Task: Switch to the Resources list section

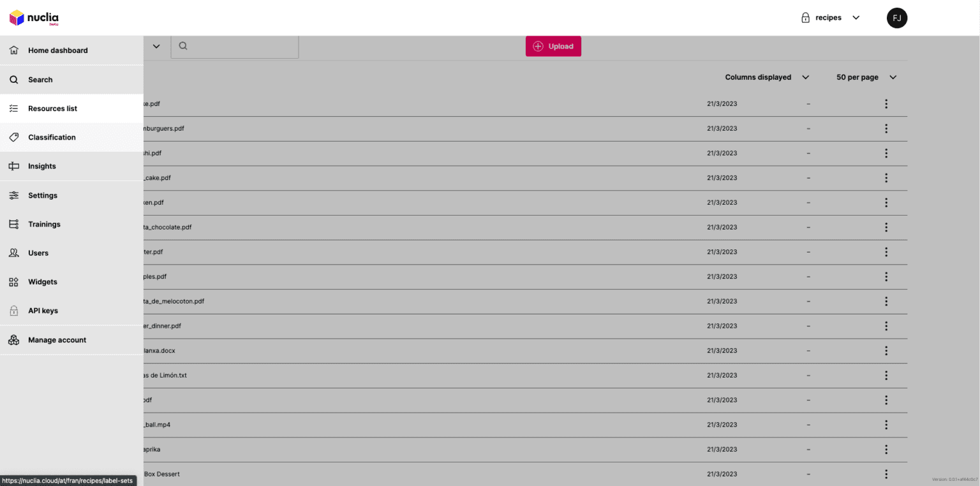Action: click(x=52, y=108)
